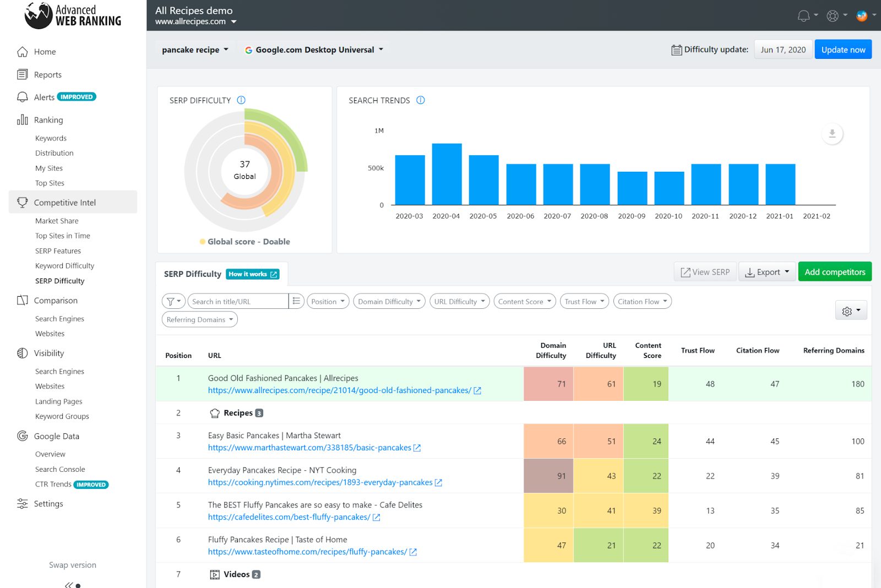881x588 pixels.
Task: Open Cafe Delites URL external link icon
Action: (377, 518)
